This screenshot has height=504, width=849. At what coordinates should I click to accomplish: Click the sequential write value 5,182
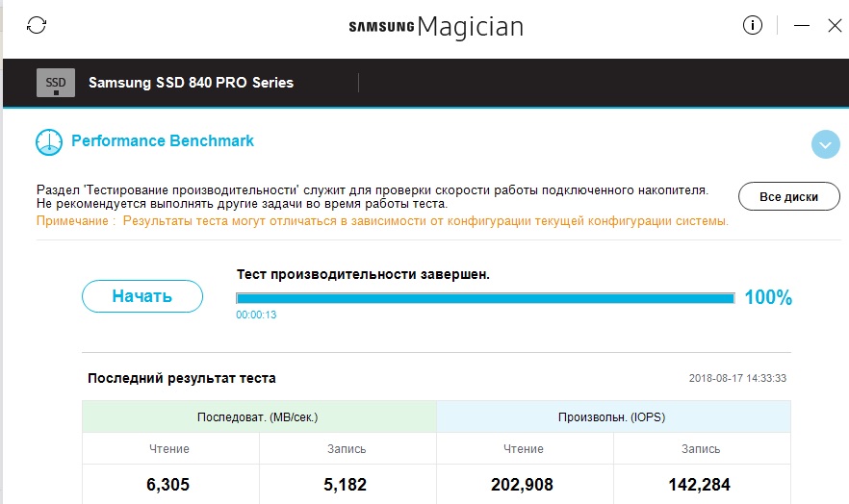(x=347, y=485)
